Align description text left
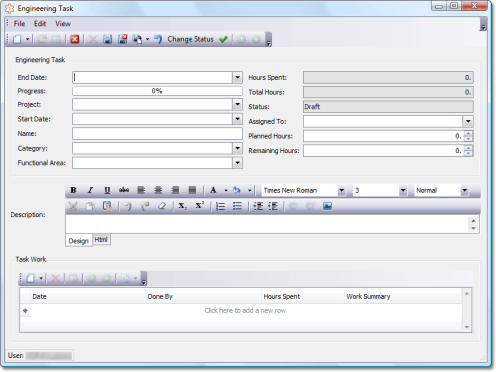The image size is (496, 372). point(141,190)
